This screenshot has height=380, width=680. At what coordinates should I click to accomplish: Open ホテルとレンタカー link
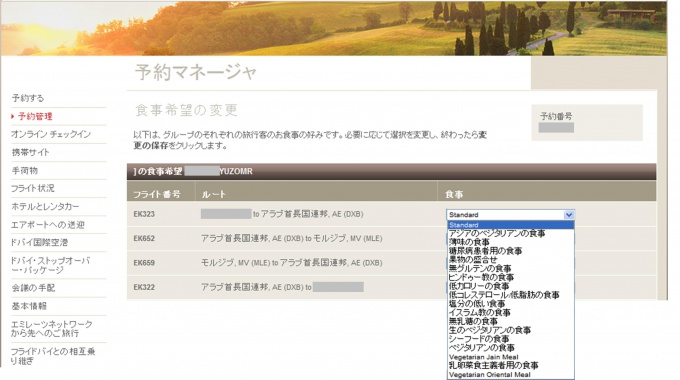pos(46,206)
